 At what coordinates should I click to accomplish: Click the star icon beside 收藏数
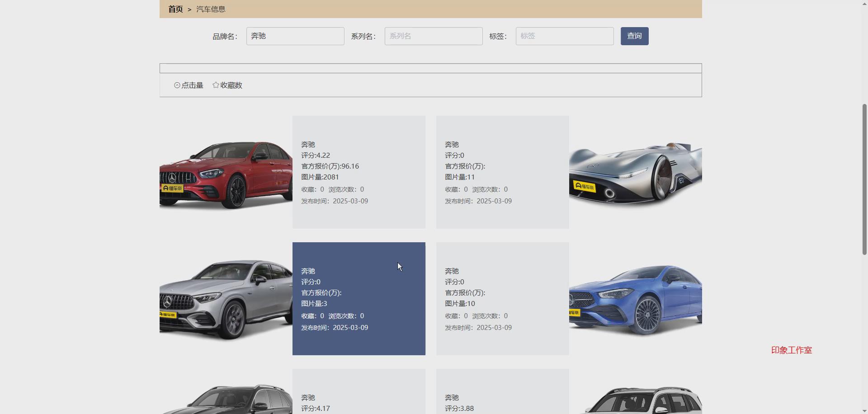(215, 85)
